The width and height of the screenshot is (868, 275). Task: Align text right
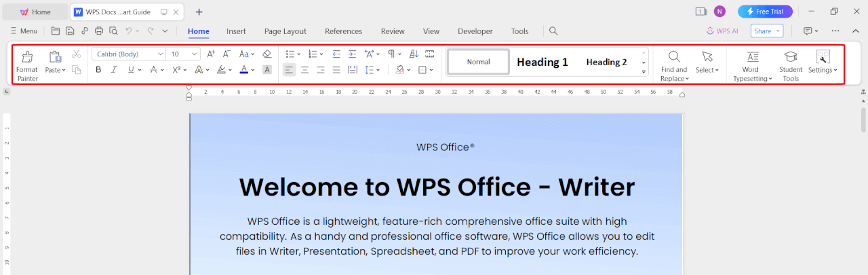321,69
